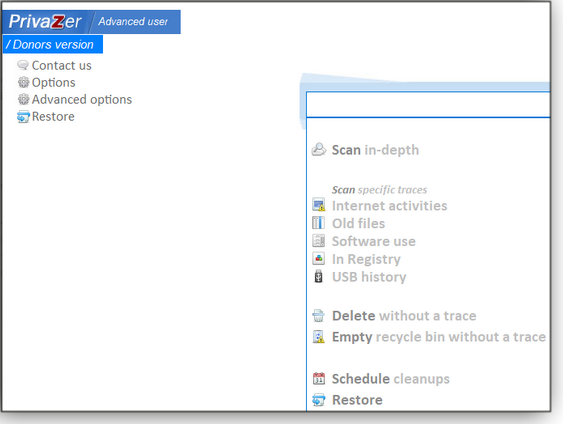Select the Advanced user mode label

pos(133,22)
